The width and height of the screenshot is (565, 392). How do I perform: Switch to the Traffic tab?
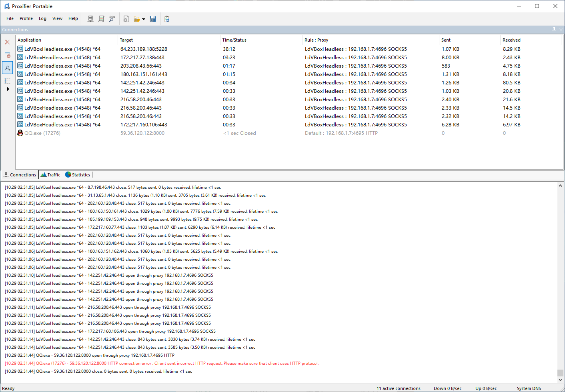coord(50,175)
